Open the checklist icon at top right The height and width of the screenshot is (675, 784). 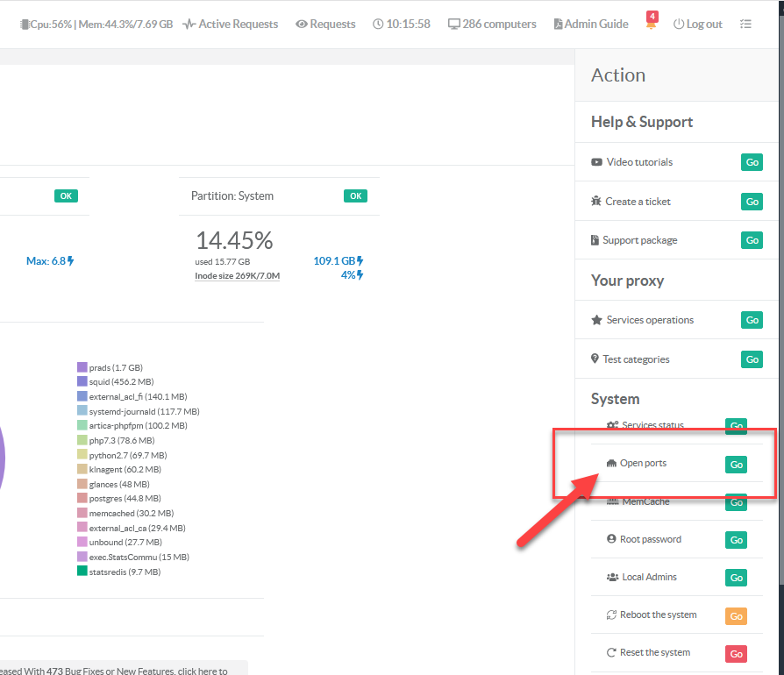coord(745,25)
